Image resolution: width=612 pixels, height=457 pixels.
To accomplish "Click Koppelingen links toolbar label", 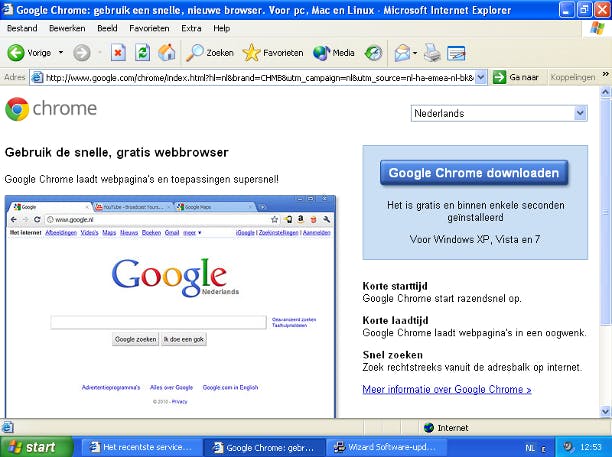I will click(x=573, y=77).
